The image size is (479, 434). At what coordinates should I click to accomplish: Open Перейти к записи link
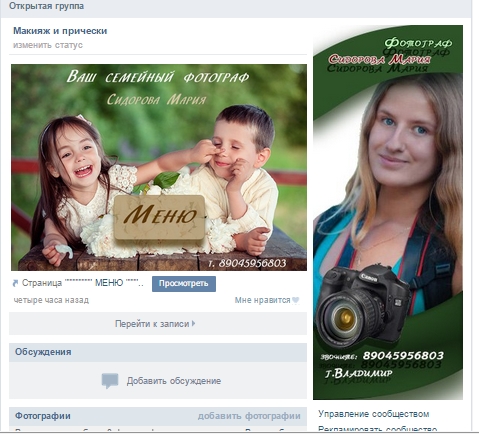[x=152, y=324]
